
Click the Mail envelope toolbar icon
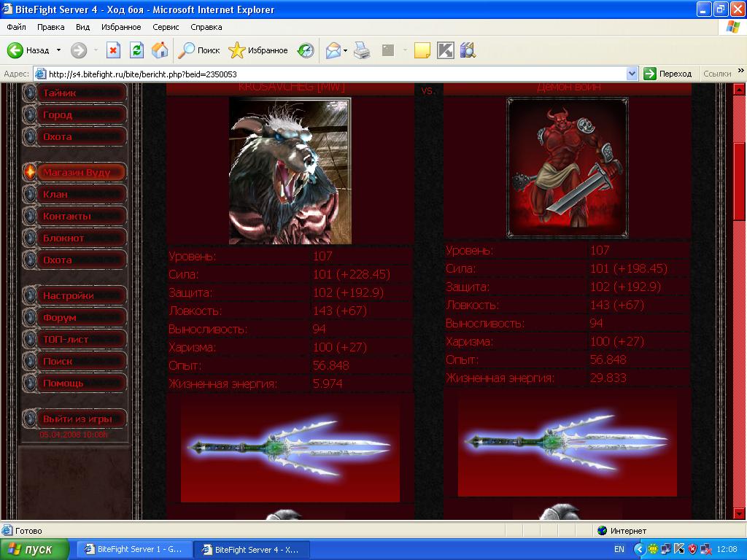click(333, 50)
